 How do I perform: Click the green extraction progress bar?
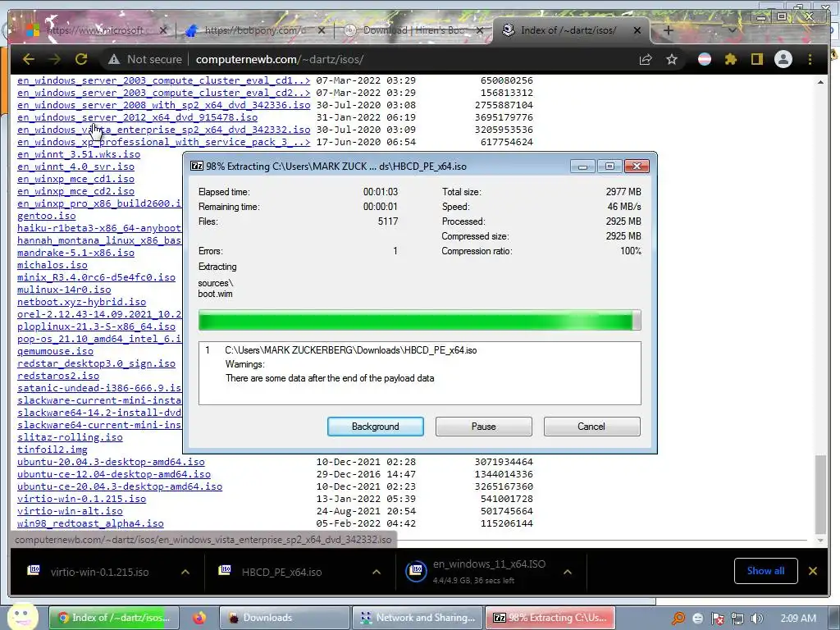click(419, 321)
